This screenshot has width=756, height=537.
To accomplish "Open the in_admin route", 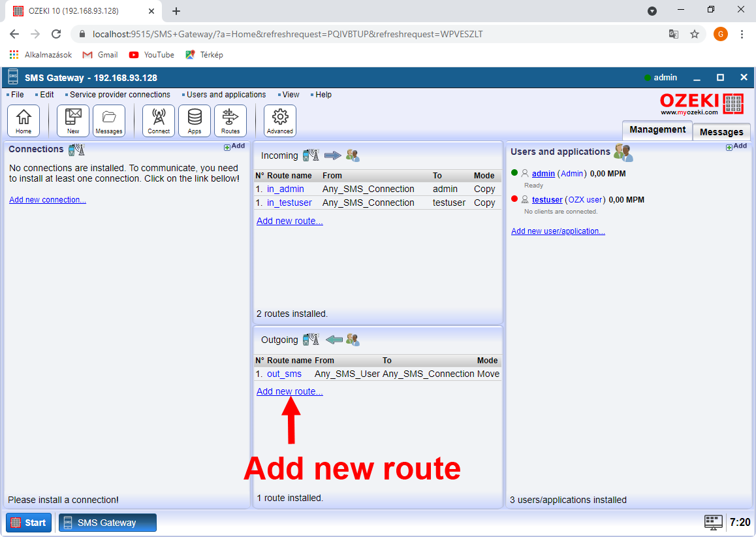I will pyautogui.click(x=285, y=189).
